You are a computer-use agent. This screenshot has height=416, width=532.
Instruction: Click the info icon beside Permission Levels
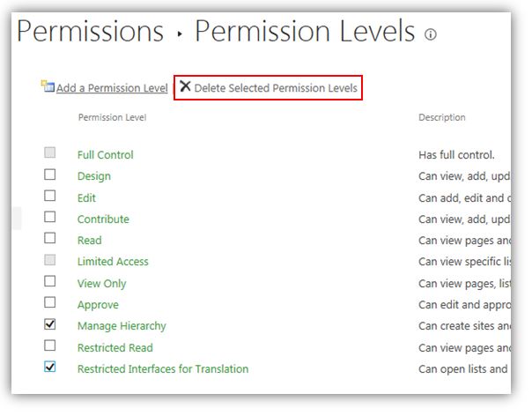pos(431,34)
